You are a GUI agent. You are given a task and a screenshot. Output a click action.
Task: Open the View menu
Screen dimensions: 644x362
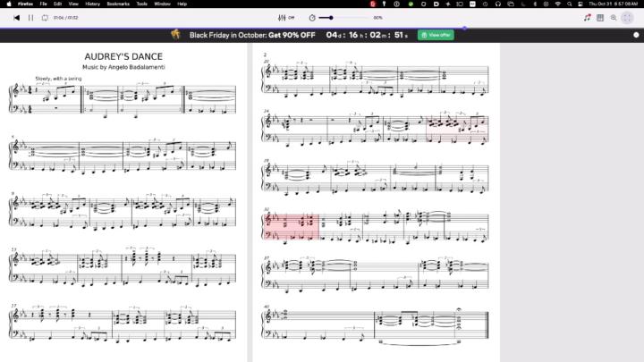[73, 4]
